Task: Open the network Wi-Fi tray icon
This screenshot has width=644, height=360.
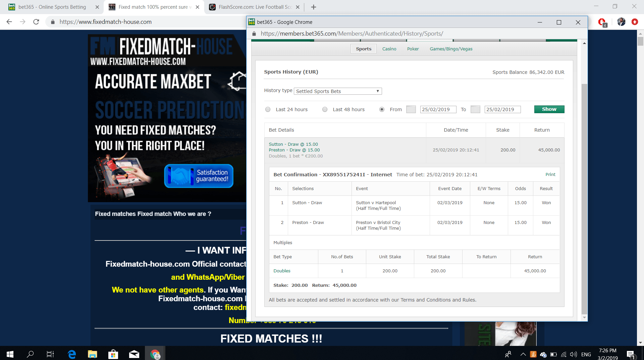Action: [563, 354]
